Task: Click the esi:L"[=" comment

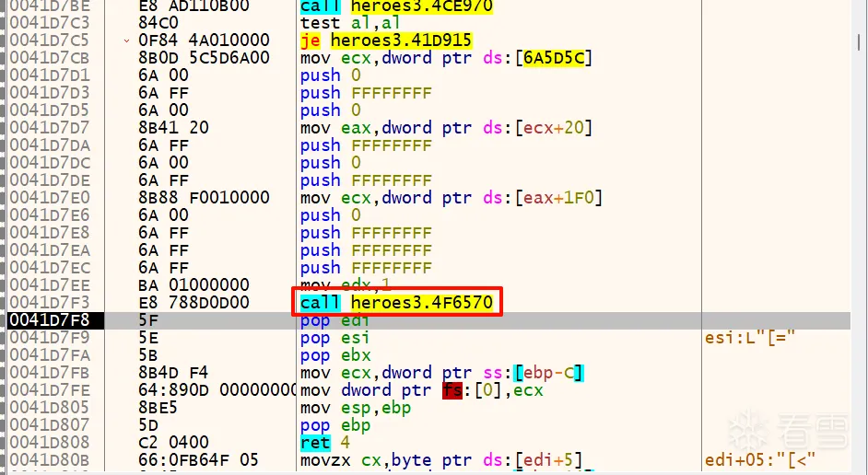Action: pyautogui.click(x=746, y=338)
